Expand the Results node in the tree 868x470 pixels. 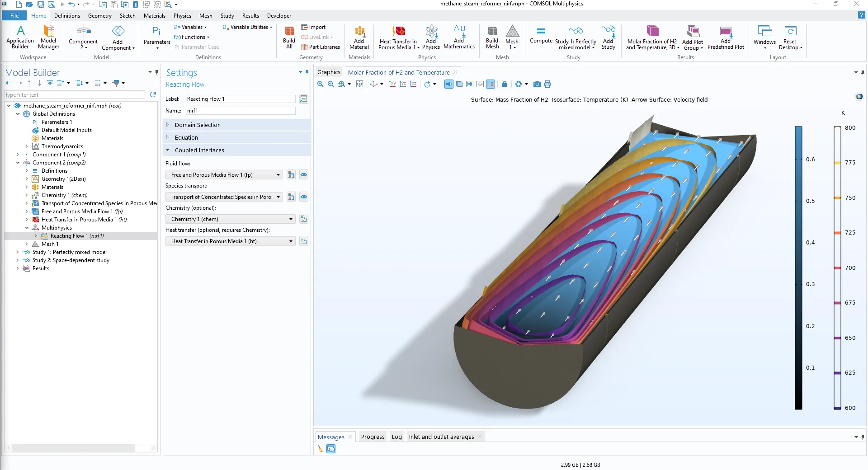pos(18,268)
